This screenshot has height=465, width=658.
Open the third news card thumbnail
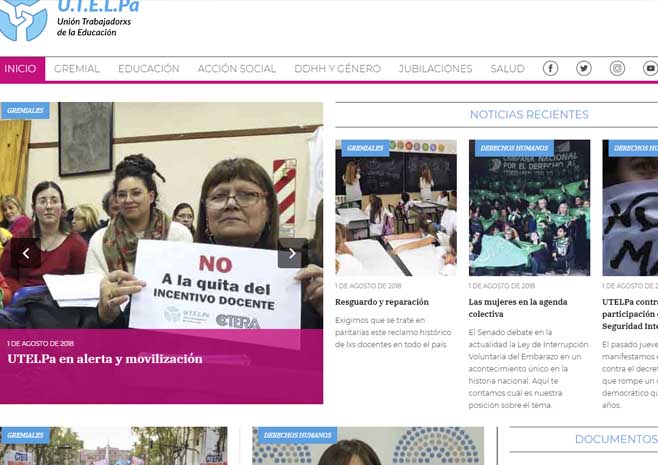click(630, 208)
